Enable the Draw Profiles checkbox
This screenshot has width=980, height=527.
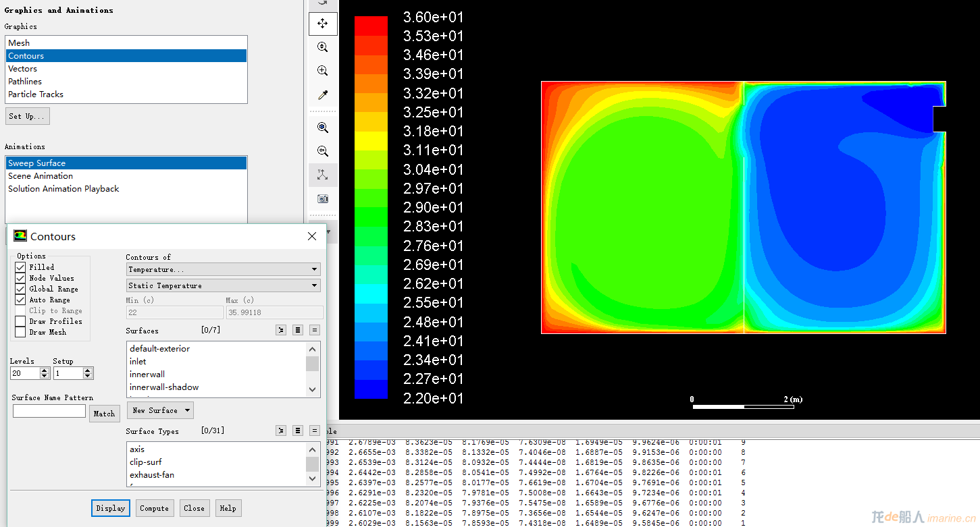(20, 321)
